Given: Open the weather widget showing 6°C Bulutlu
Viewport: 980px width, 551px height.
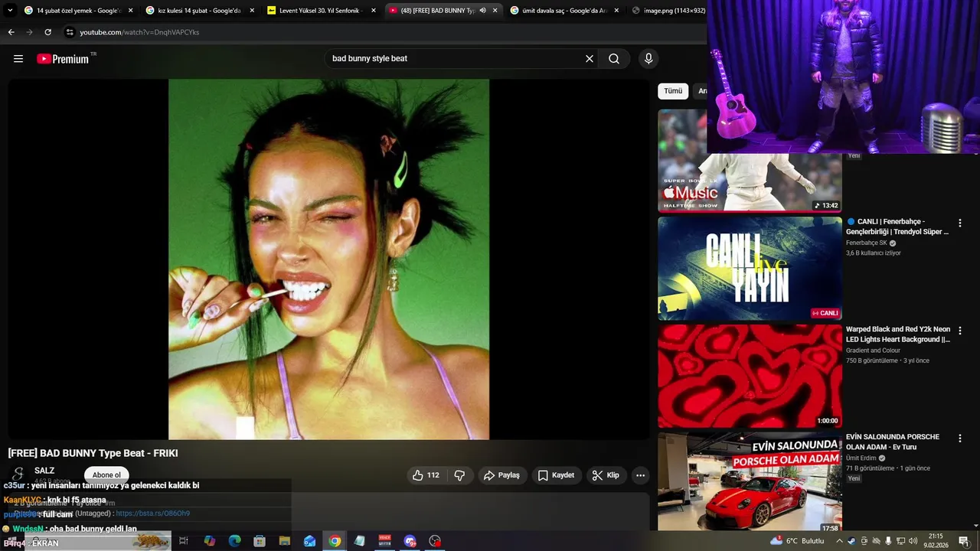Looking at the screenshot, I should pyautogui.click(x=797, y=541).
